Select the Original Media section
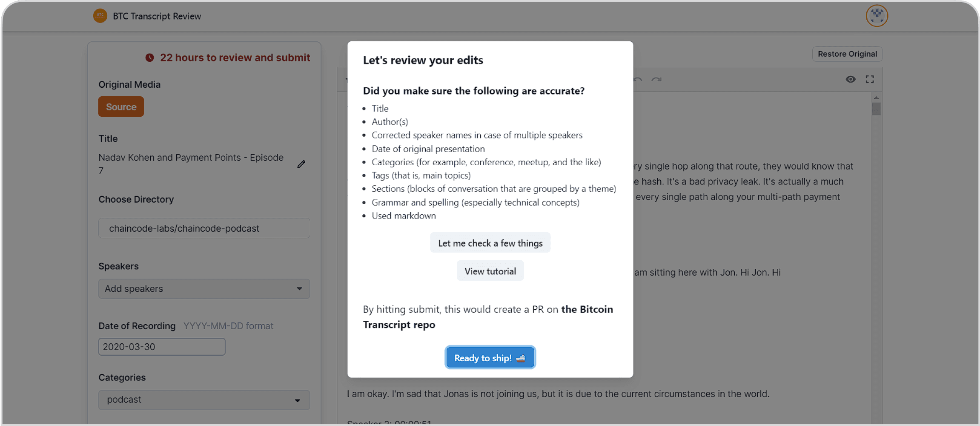The height and width of the screenshot is (426, 980). point(130,84)
